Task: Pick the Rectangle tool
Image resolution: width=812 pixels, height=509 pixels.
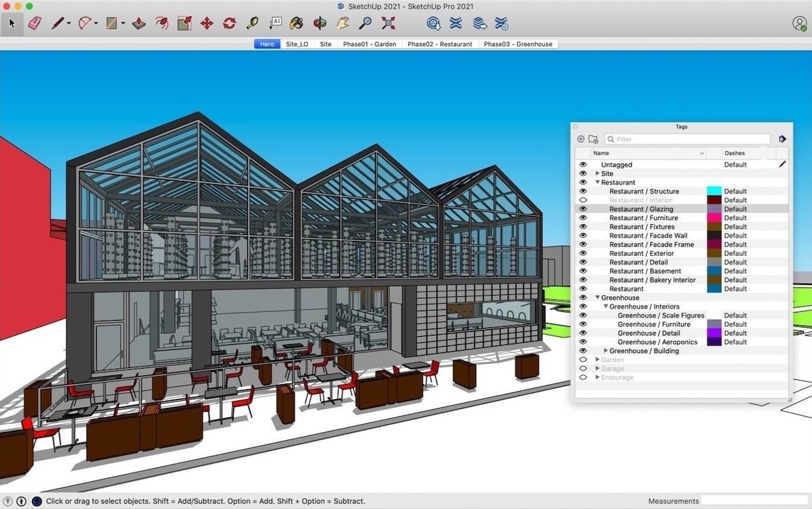Action: point(111,23)
